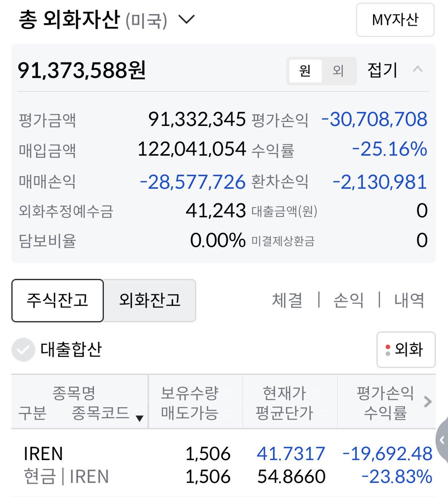Open the 체결 link
This screenshot has height=497, width=448.
287,300
